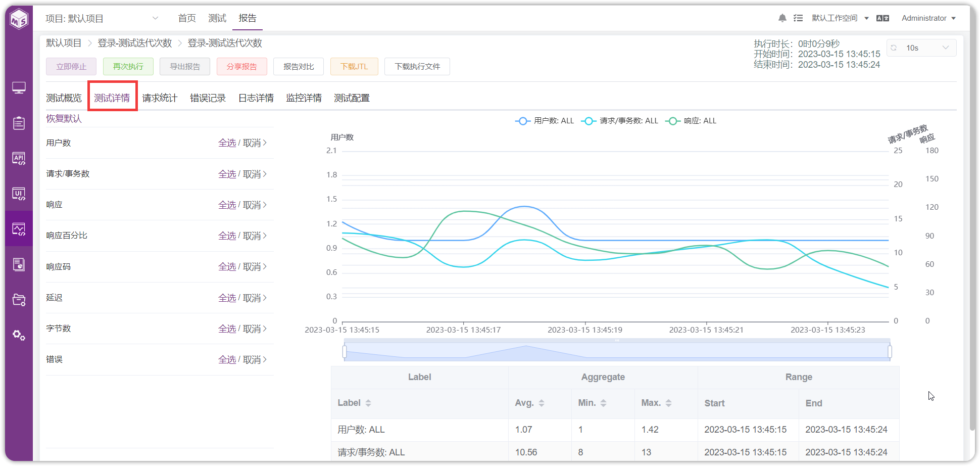The height and width of the screenshot is (466, 980).
Task: Expand the 用户数 metric row chevron
Action: tap(265, 143)
